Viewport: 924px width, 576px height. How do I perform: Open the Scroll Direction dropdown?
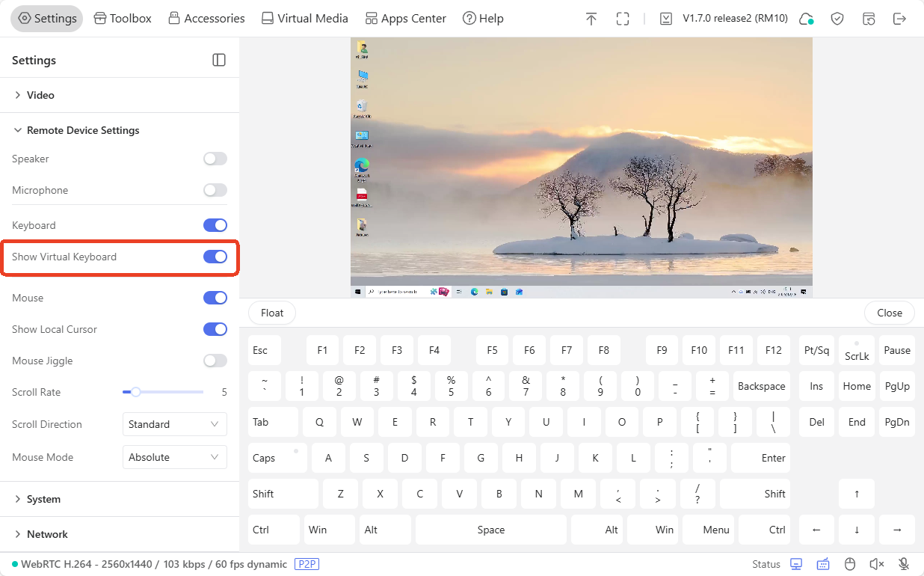click(174, 424)
